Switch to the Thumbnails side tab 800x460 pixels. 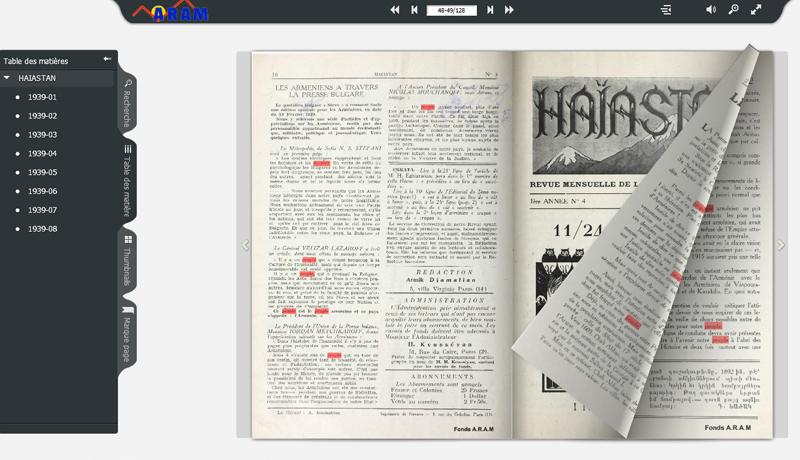(128, 259)
